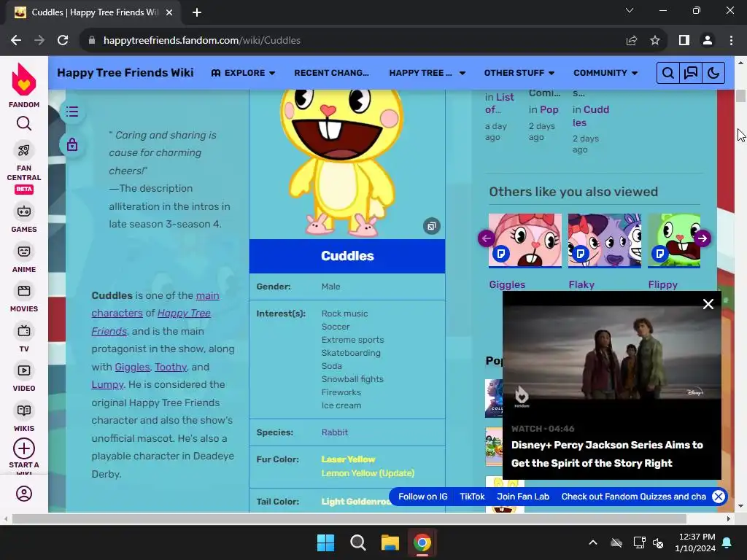Expand the Happy Tree menu
This screenshot has width=747, height=560.
click(427, 73)
